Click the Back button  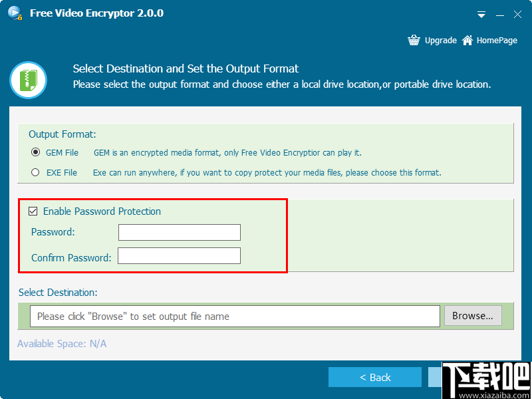375,376
